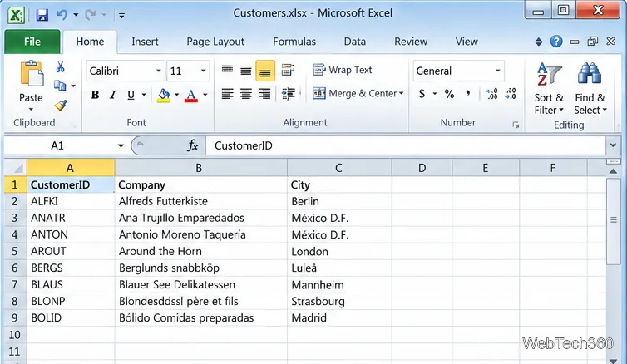Click cell containing Strasbourg
This screenshot has height=364, width=627.
coord(339,301)
